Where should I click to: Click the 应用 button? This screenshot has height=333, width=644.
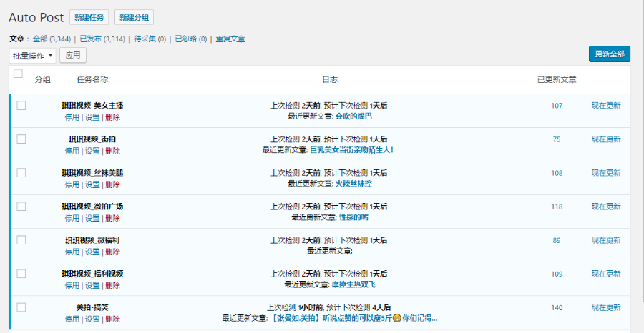(x=73, y=55)
